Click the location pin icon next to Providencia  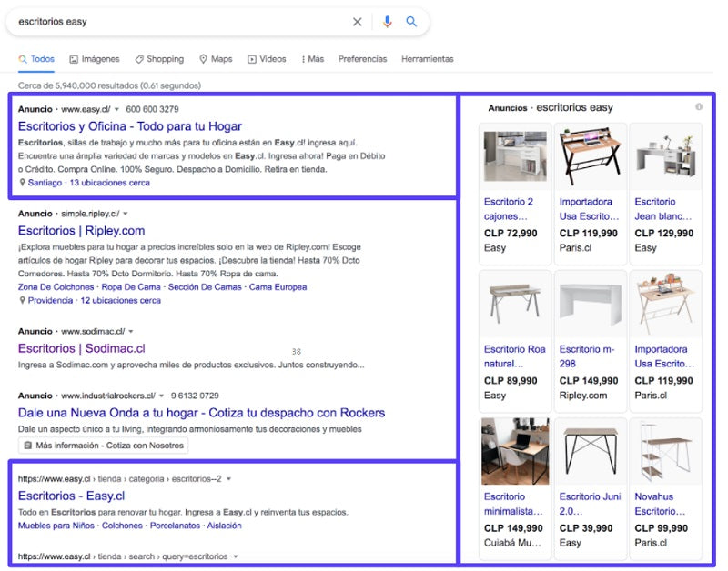coord(22,301)
